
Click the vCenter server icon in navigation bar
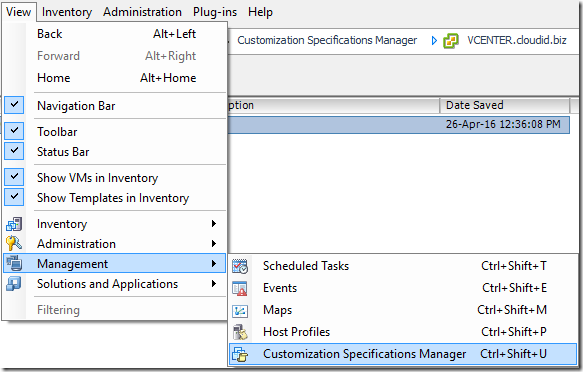pos(451,41)
